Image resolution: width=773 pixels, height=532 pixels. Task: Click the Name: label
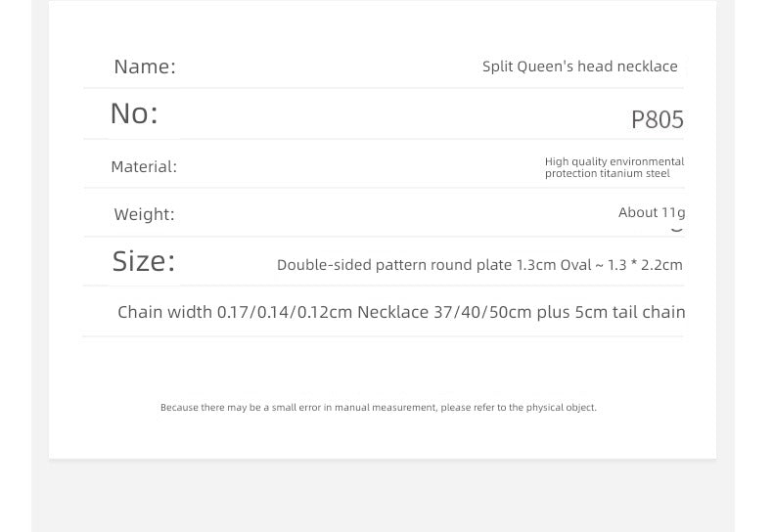click(x=145, y=67)
